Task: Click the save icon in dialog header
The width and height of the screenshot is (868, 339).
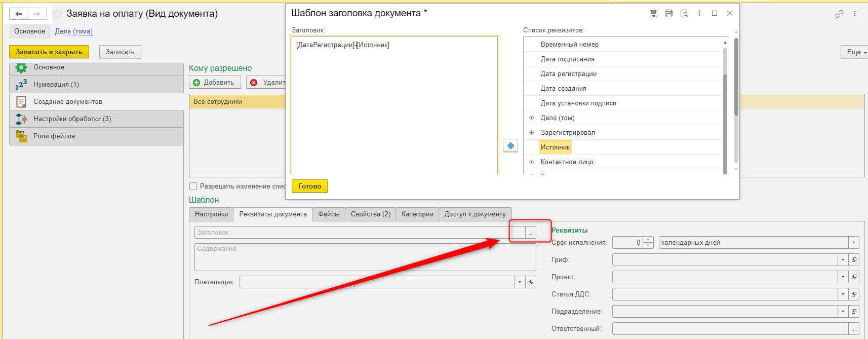Action: [653, 14]
